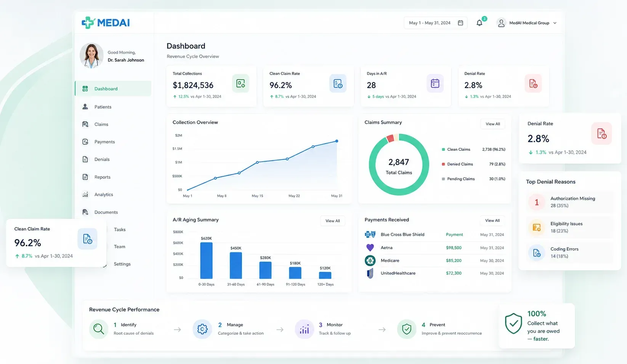627x364 pixels.
Task: Click the Days in A/R calendar icon
Action: pos(435,83)
